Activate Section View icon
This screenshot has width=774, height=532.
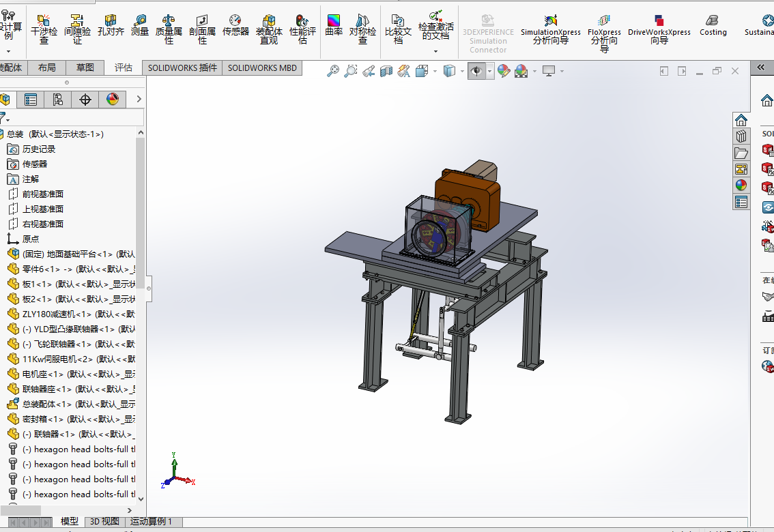(x=386, y=72)
